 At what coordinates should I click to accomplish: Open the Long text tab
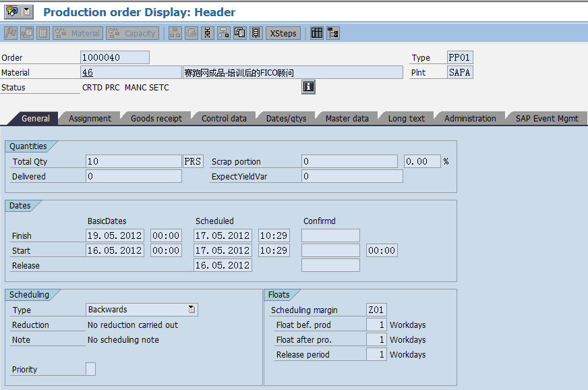(x=407, y=119)
